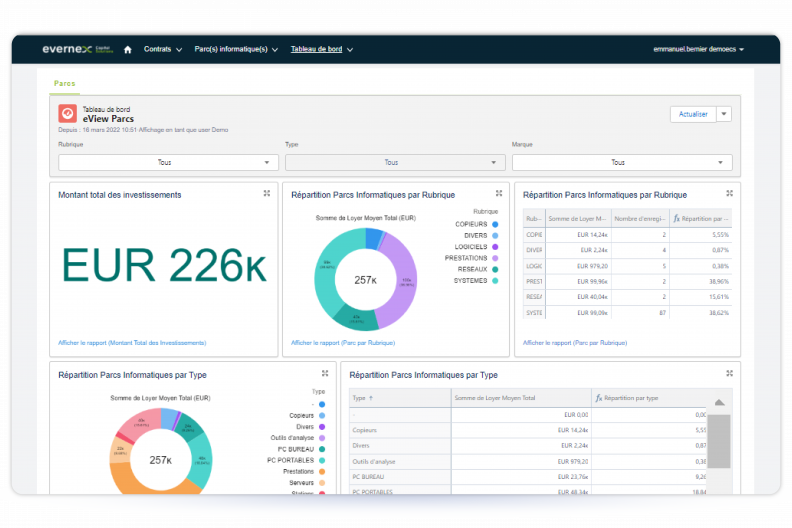
Task: Click the Type table scrollbar thumb
Action: coord(719,441)
